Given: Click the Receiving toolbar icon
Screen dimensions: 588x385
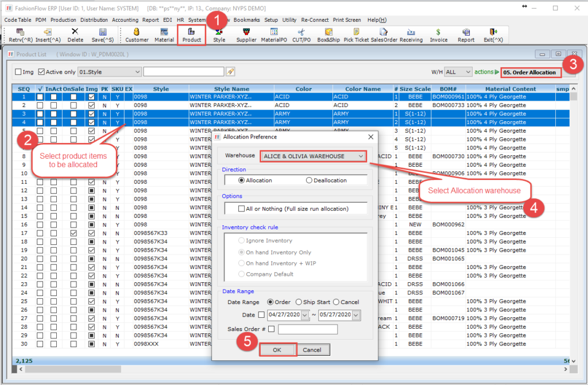Looking at the screenshot, I should coord(411,35).
